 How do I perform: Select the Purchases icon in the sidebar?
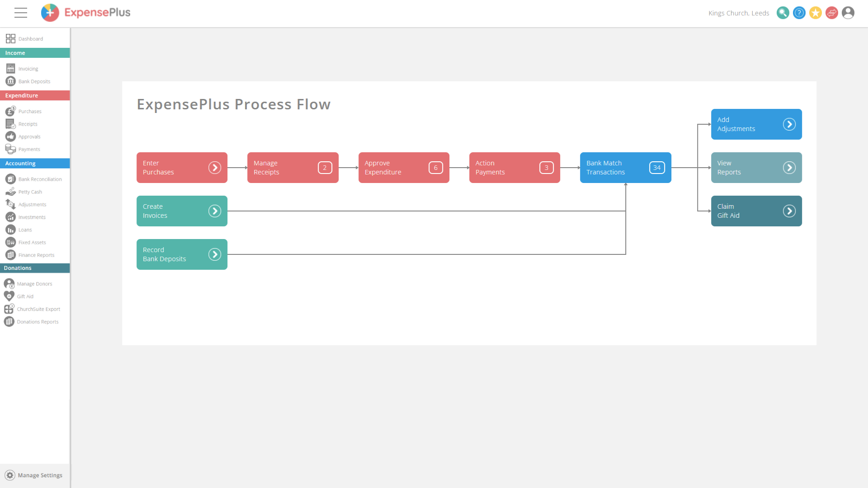[11, 111]
